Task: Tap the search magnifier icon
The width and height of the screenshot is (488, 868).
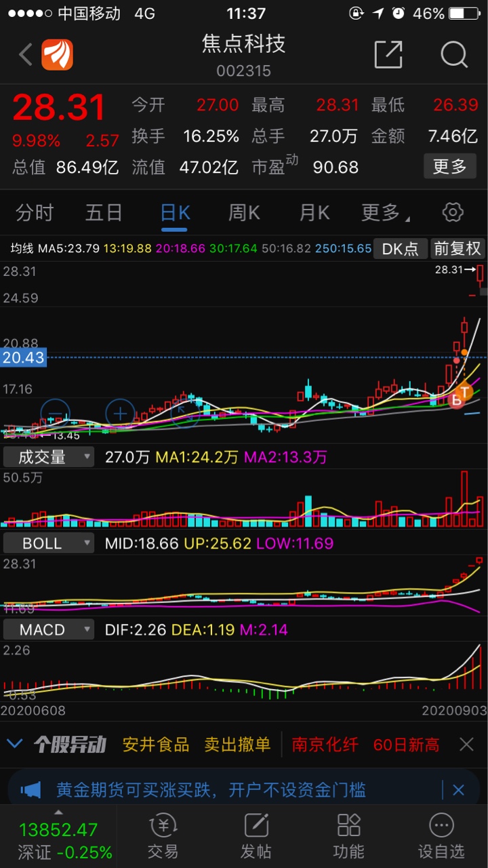Action: coord(453,55)
